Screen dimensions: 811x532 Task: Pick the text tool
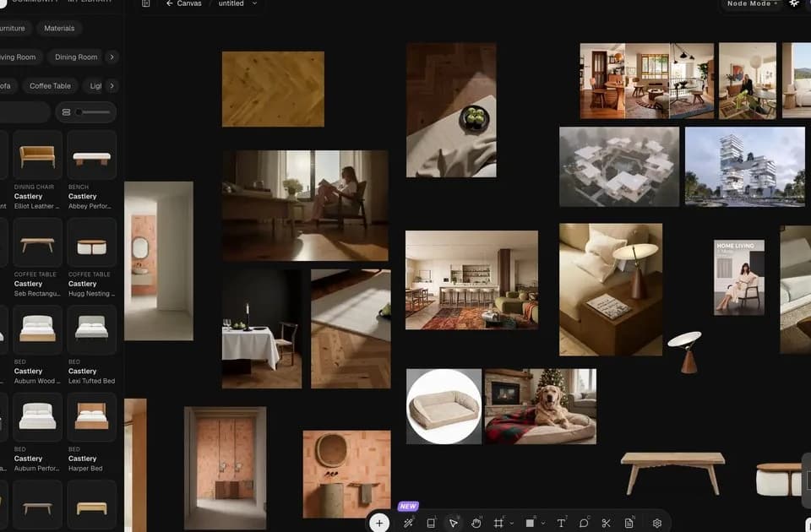pyautogui.click(x=561, y=523)
